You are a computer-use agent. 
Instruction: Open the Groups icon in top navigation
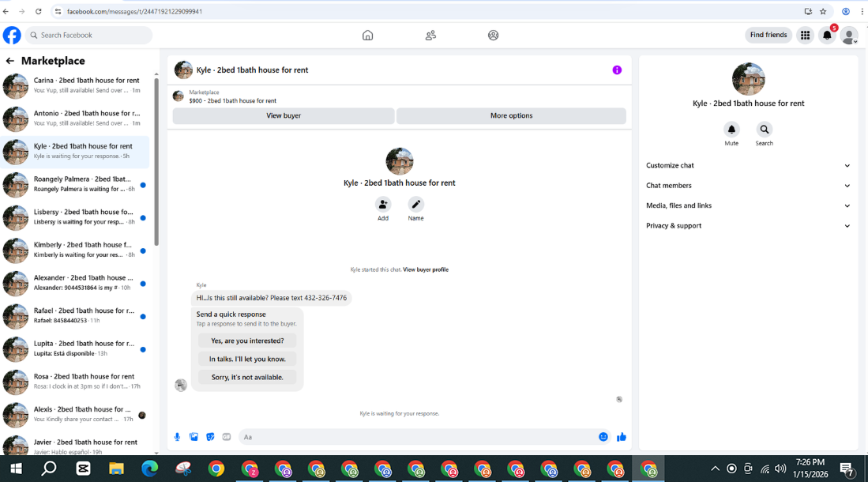click(493, 35)
